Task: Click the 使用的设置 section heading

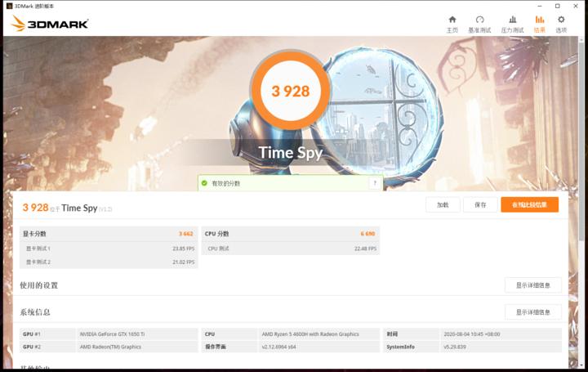Action: click(x=38, y=285)
